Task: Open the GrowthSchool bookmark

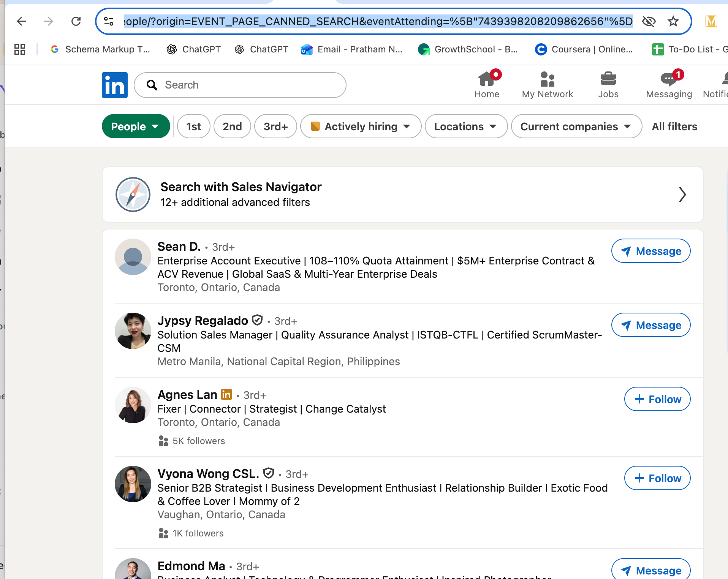Action: click(x=468, y=49)
